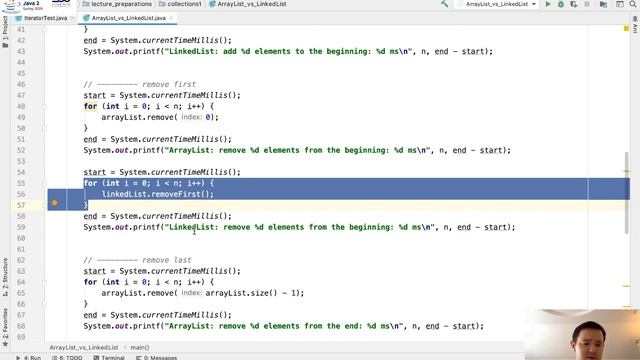Collapse the for loop fold at line 55
Screen dimensions: 640x360
click(44, 183)
